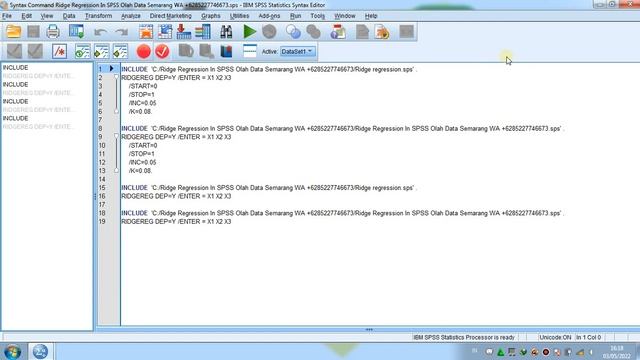Go to variable icon

[x=184, y=31]
